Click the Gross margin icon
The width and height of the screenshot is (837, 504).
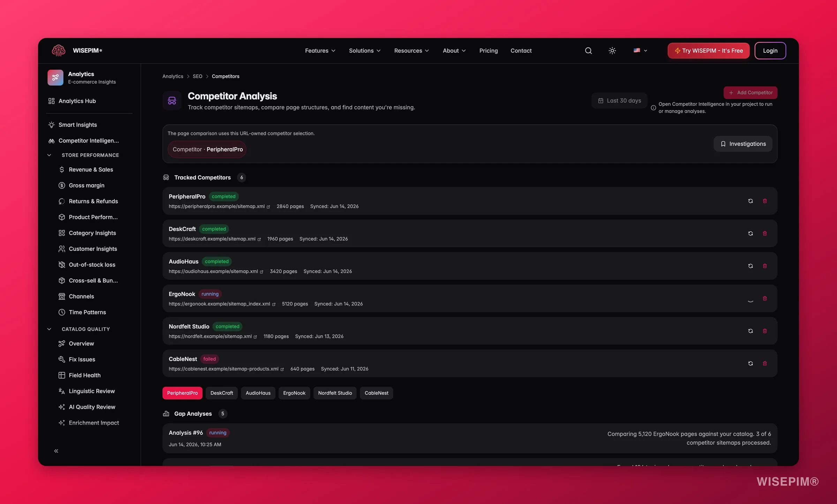(x=62, y=185)
